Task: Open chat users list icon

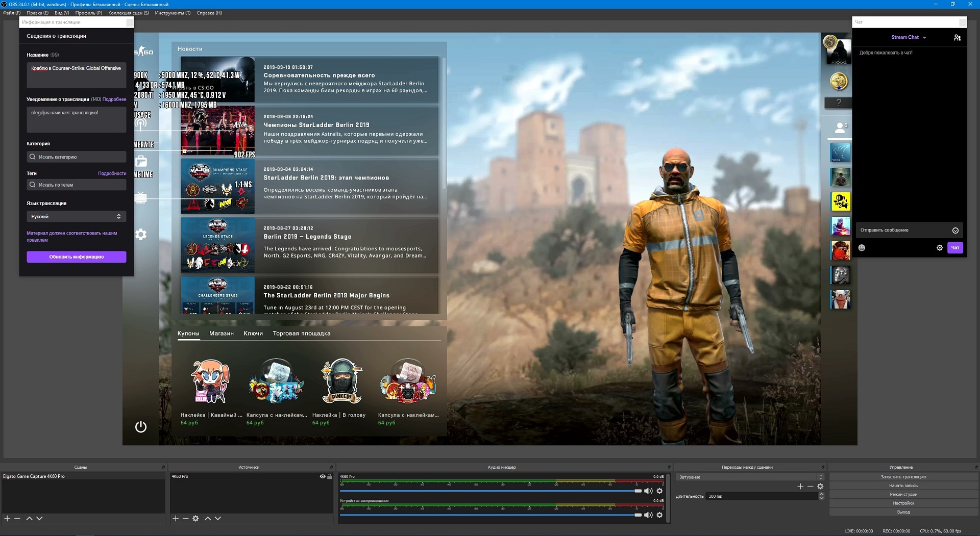Action: pyautogui.click(x=957, y=38)
